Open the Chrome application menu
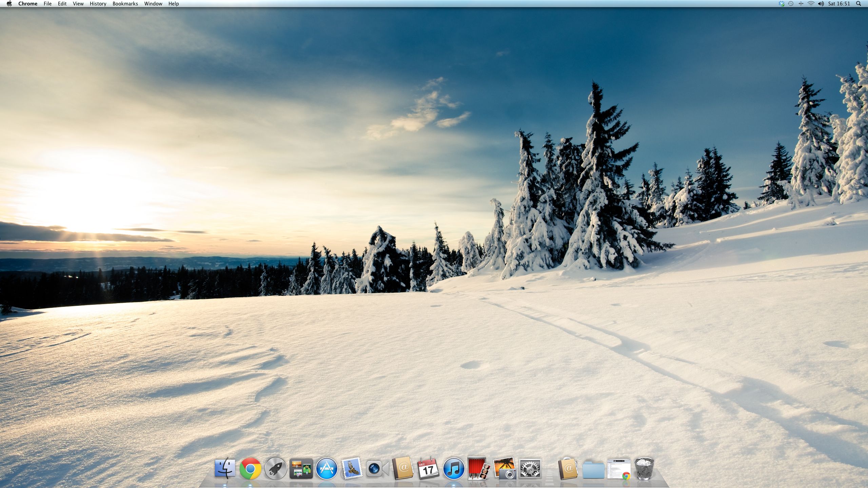Viewport: 868px width, 488px height. [28, 4]
